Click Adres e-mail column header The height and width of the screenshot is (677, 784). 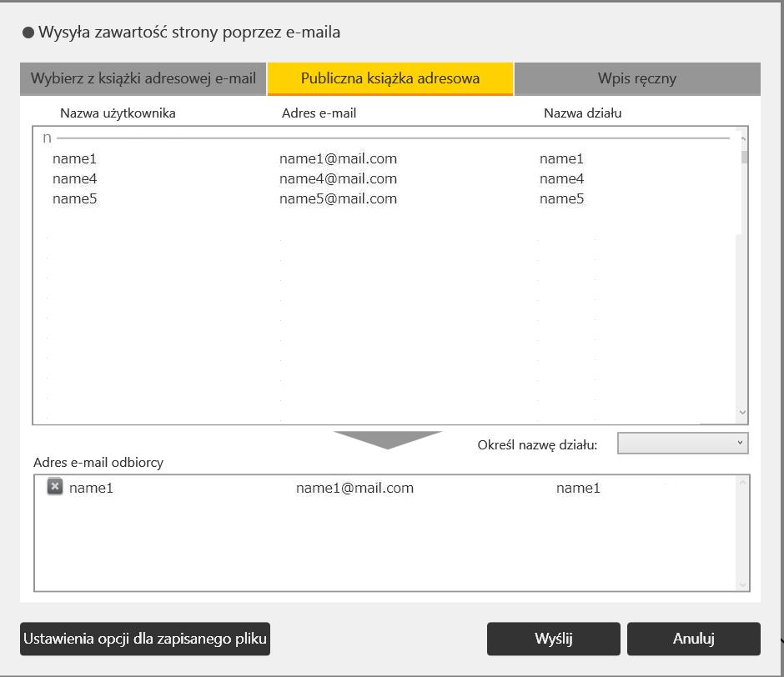pyautogui.click(x=319, y=113)
